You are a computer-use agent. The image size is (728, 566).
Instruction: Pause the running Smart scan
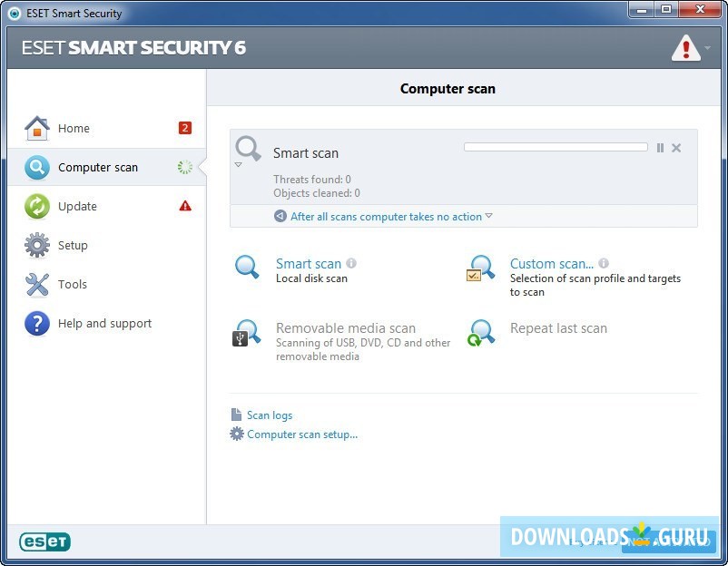[x=660, y=148]
